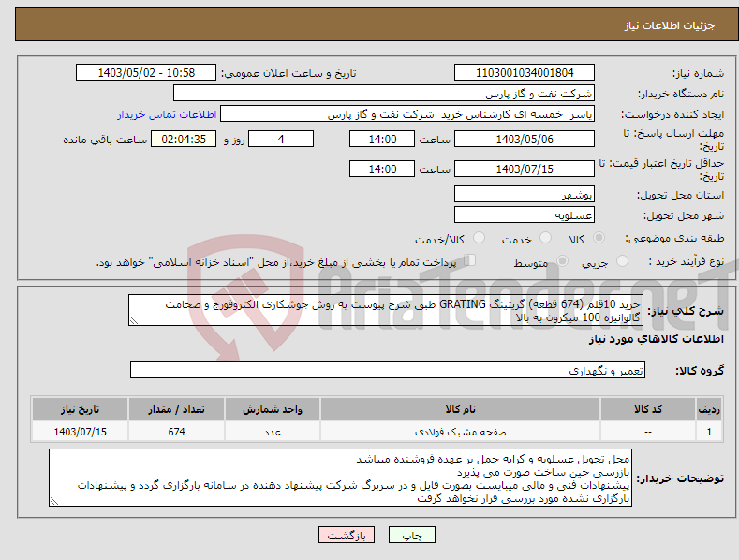Click the price validity time field 14:00
Screen dimensions: 739x560
382,169
